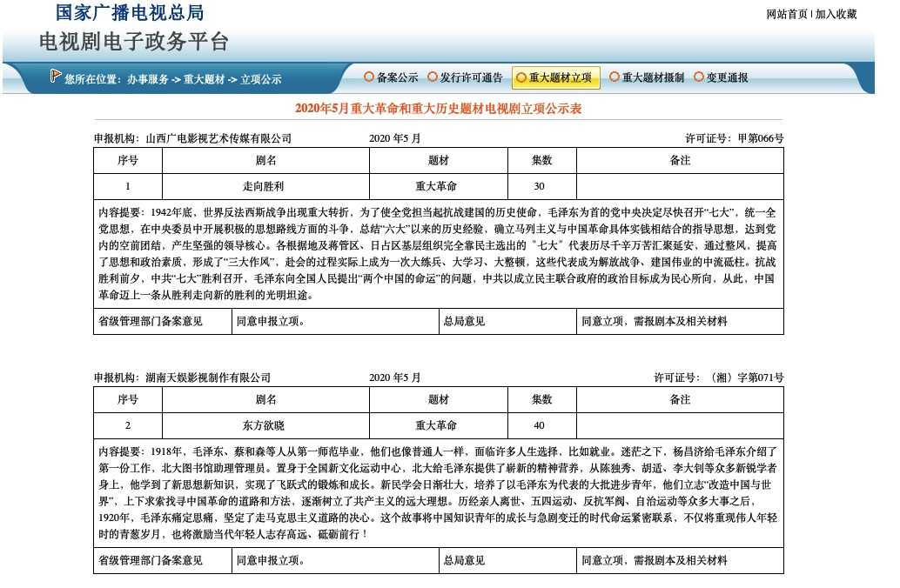Click 立项公示 in the breadcrumb path
Viewport: 900px width, 588px height.
pyautogui.click(x=261, y=79)
